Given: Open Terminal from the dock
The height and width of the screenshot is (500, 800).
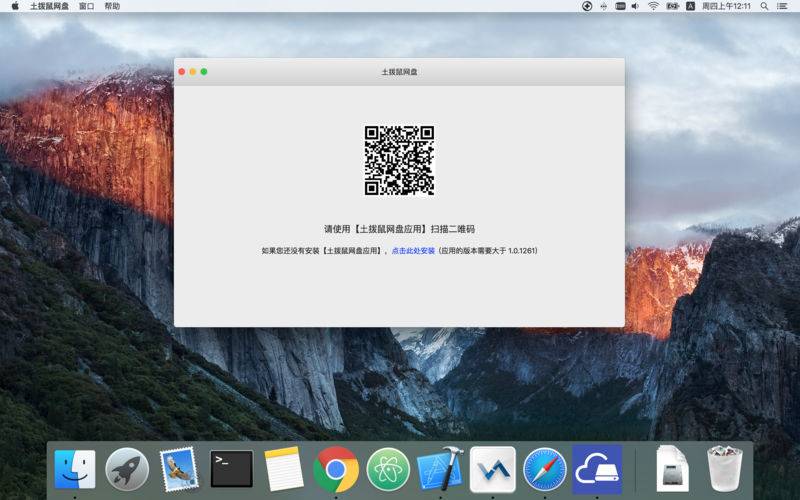Looking at the screenshot, I should coord(232,469).
